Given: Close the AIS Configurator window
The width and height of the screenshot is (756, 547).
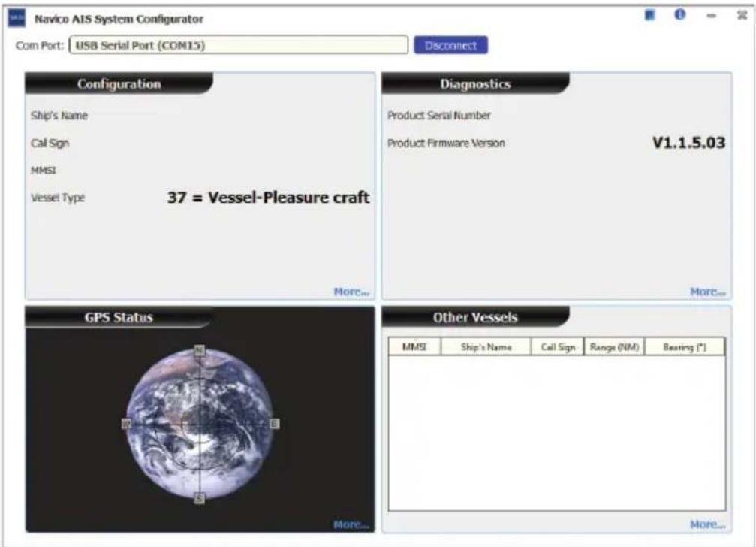Looking at the screenshot, I should 742,15.
